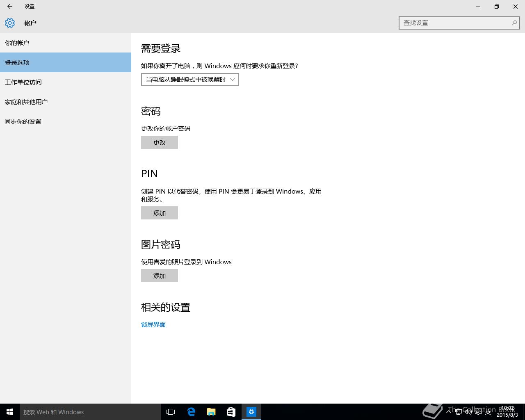Click the 英 input method indicator
The image size is (525, 420).
click(x=488, y=412)
